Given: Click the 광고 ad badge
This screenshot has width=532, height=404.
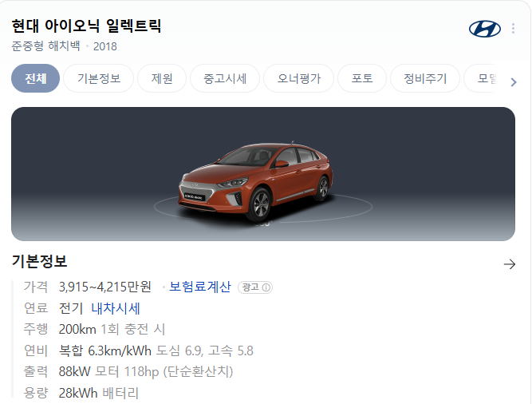Looking at the screenshot, I should [255, 287].
